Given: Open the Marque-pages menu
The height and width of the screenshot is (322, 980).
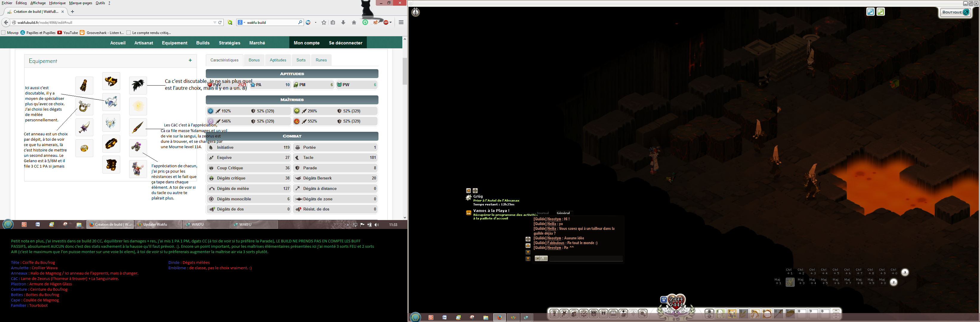Looking at the screenshot, I should [81, 3].
